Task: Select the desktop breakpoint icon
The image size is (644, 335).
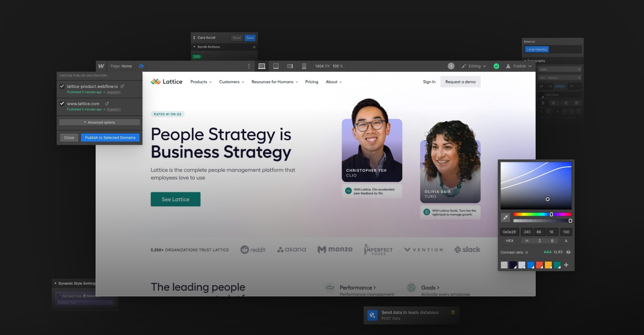Action: [262, 66]
